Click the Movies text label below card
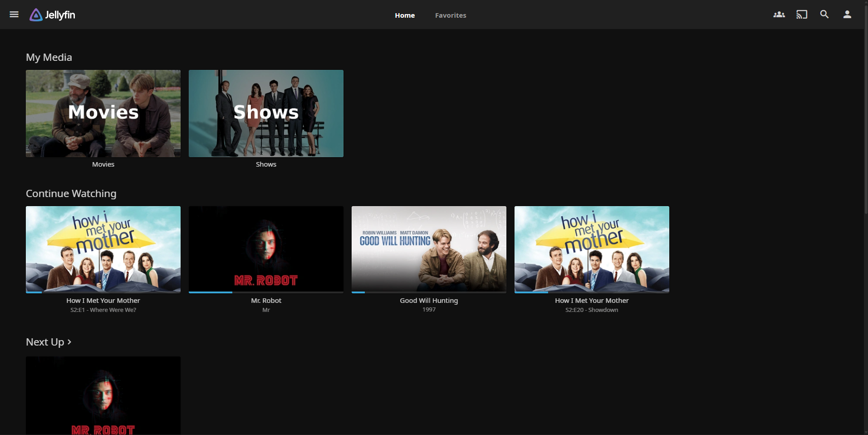Viewport: 868px width, 435px height. (103, 164)
